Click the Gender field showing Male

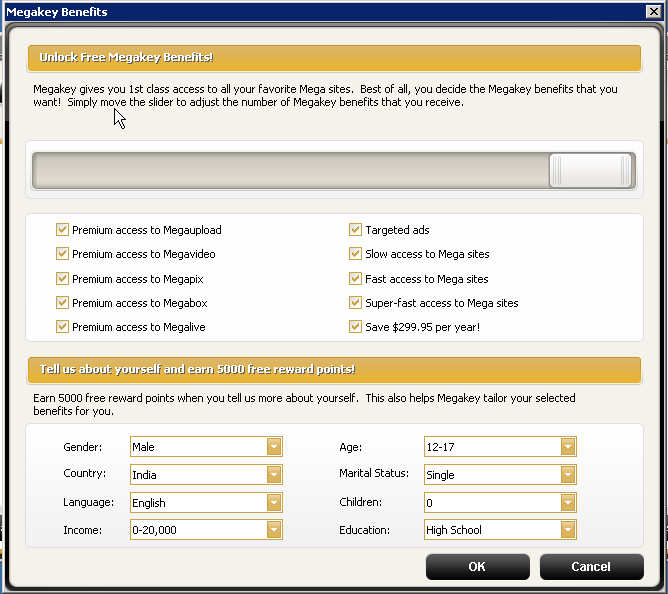point(206,447)
